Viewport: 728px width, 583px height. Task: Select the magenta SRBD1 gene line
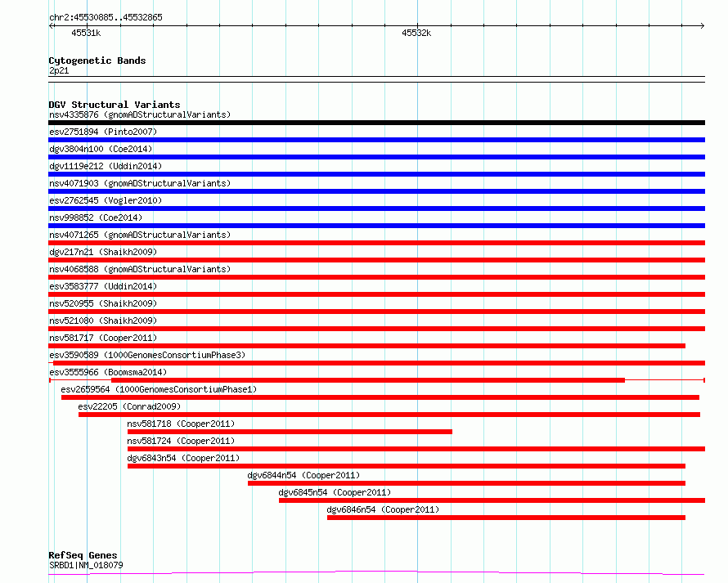pyautogui.click(x=376, y=573)
